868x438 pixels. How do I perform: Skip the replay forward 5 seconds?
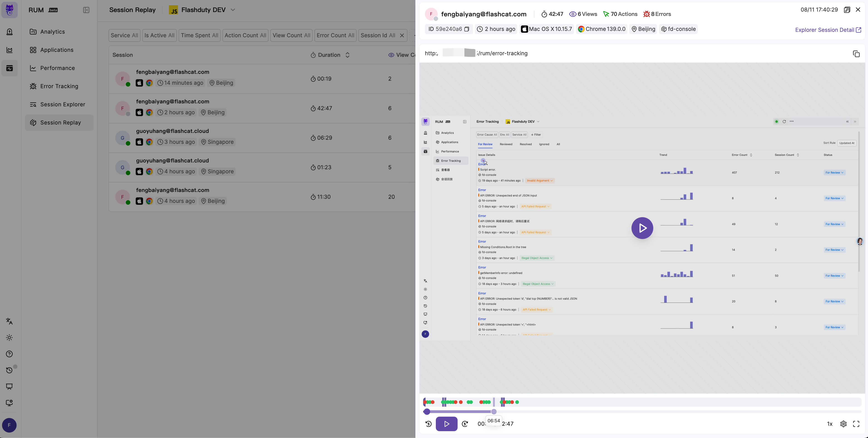[x=465, y=424]
